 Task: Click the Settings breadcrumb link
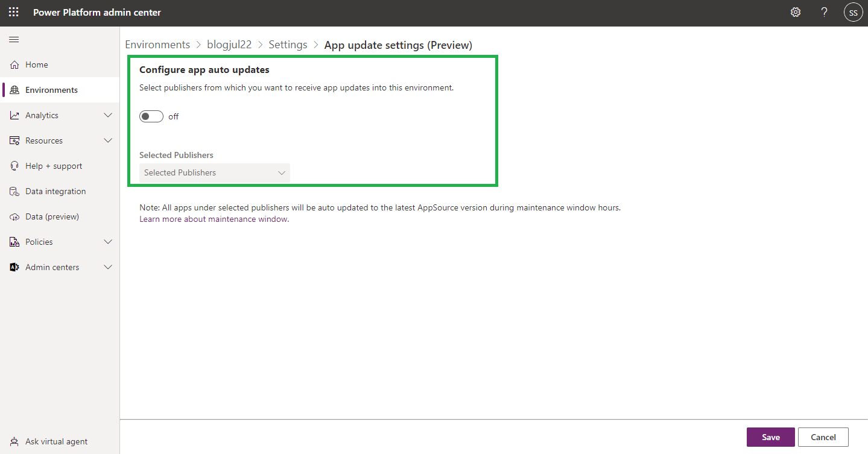pyautogui.click(x=288, y=45)
